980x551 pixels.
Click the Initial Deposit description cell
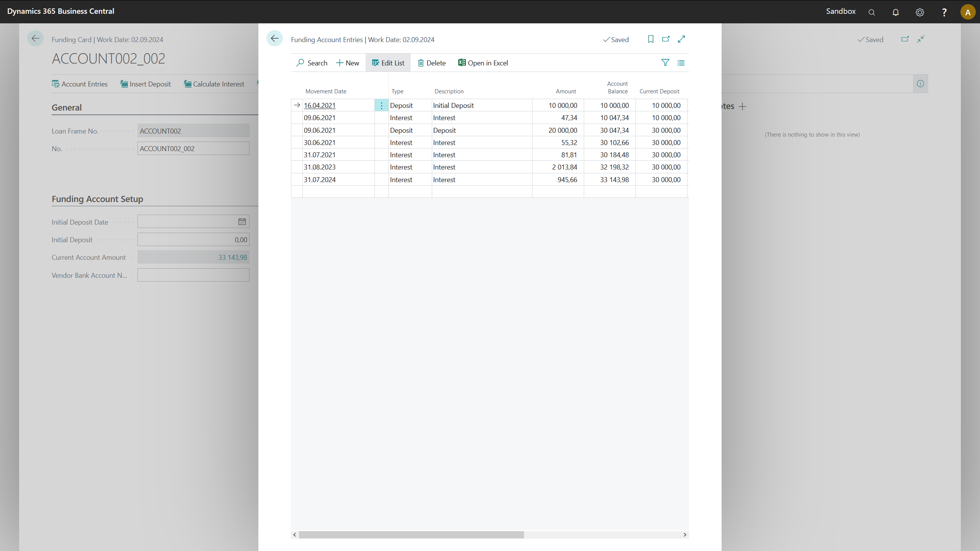482,105
